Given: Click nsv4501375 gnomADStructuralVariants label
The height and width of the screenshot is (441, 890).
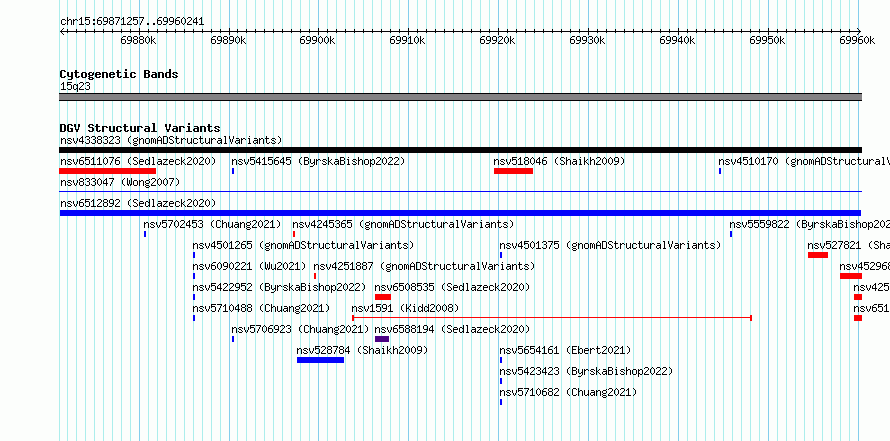Looking at the screenshot, I should pyautogui.click(x=610, y=245).
